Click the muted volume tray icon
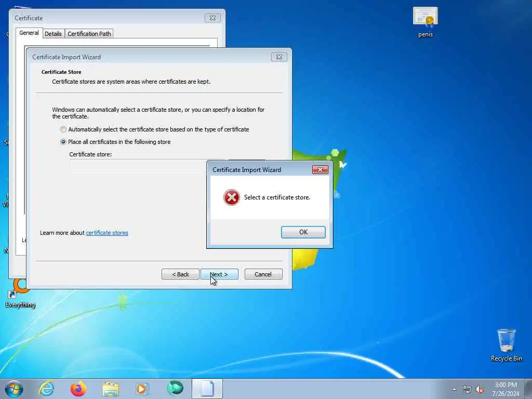 [x=480, y=390]
